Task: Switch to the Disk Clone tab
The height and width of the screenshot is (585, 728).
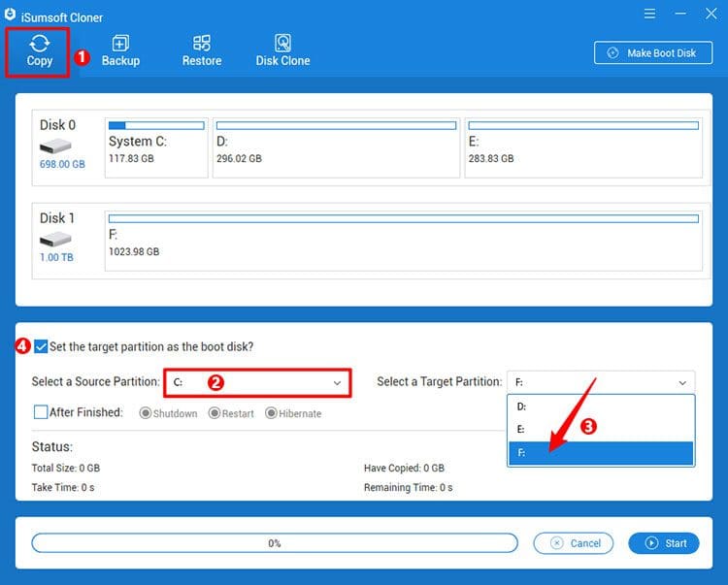Action: point(282,51)
